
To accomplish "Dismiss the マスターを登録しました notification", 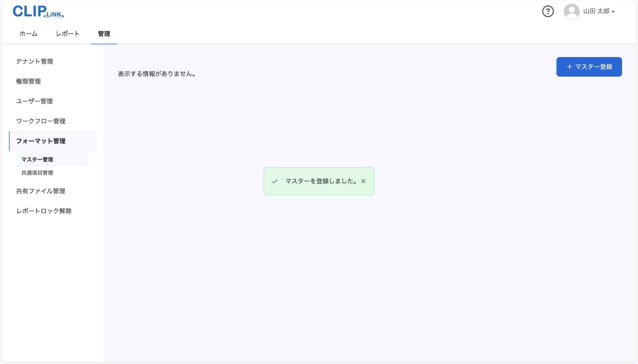I will pos(364,181).
